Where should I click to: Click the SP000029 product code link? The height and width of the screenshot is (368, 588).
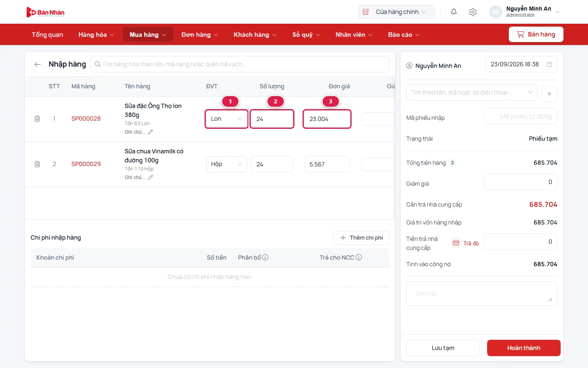coord(86,164)
